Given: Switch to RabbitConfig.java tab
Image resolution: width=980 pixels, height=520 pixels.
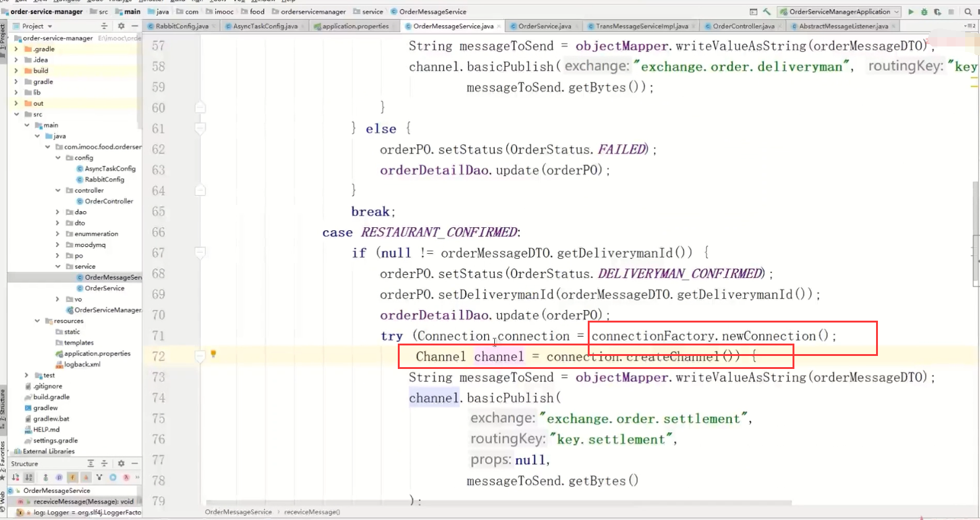Looking at the screenshot, I should click(x=182, y=26).
